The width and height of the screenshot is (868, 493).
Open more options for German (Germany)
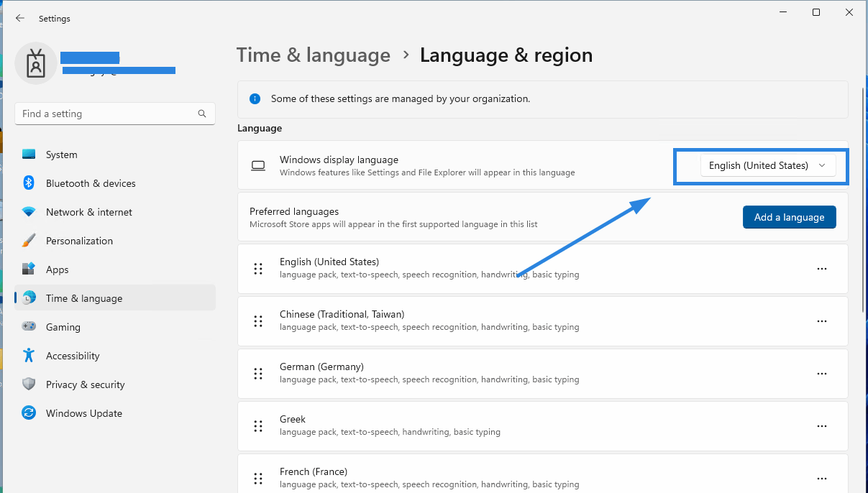coord(822,374)
